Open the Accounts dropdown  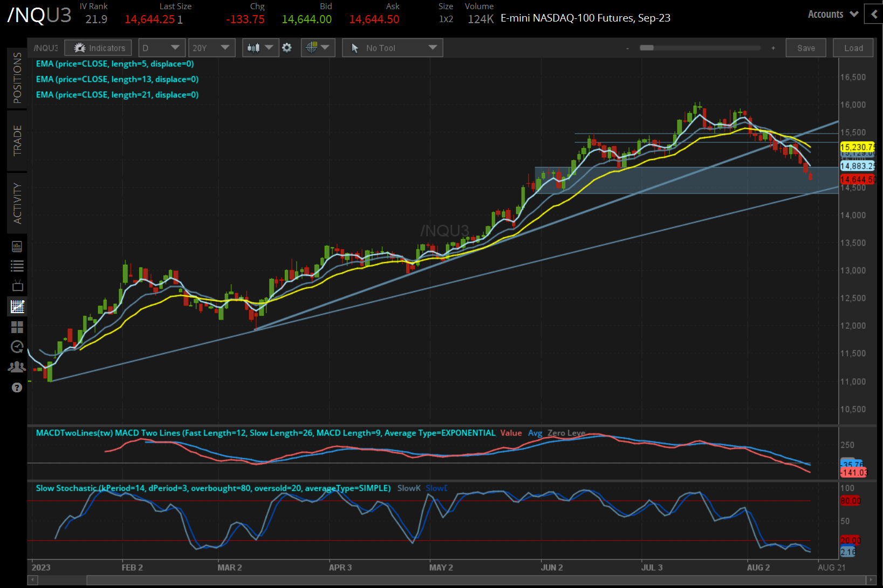pos(832,14)
